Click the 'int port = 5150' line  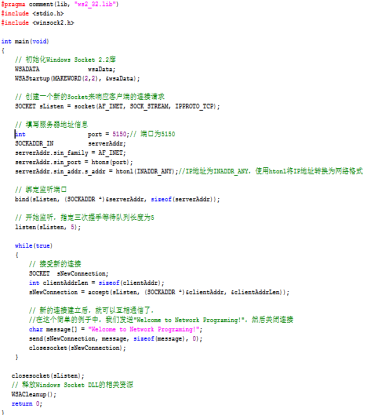tap(95, 134)
